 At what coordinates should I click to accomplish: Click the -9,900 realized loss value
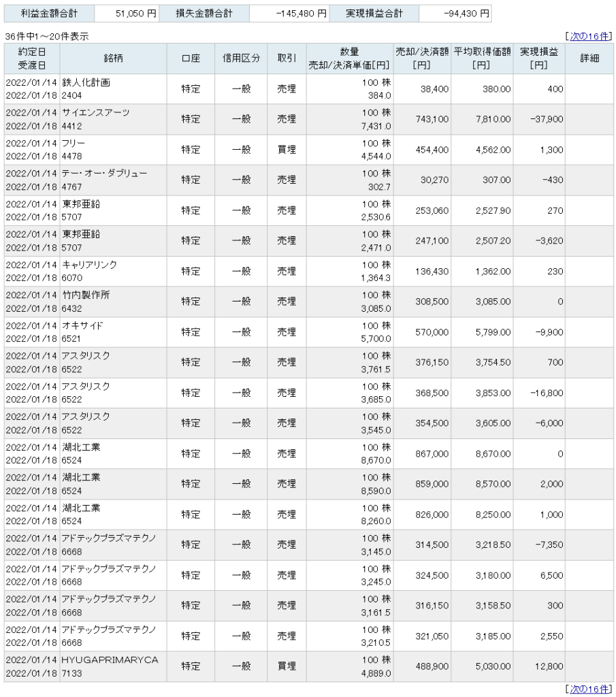pyautogui.click(x=549, y=332)
